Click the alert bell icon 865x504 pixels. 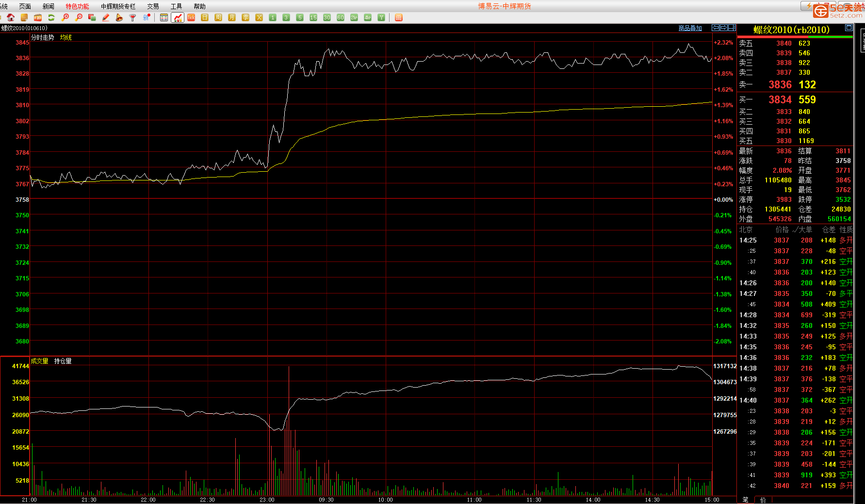click(119, 17)
